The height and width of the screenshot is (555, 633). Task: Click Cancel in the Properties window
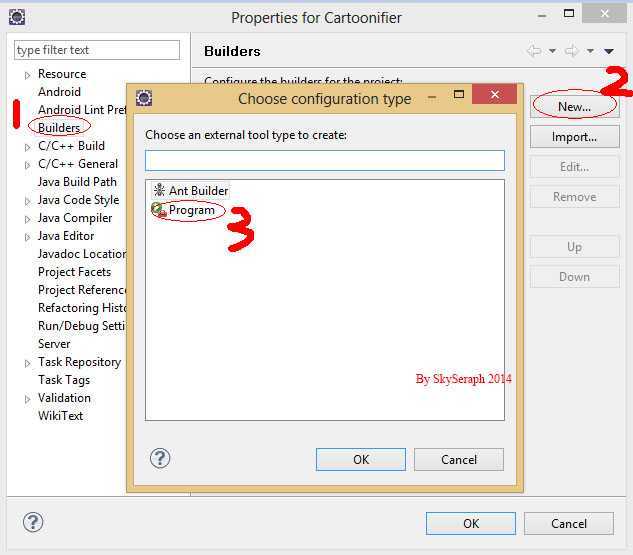[x=569, y=524]
